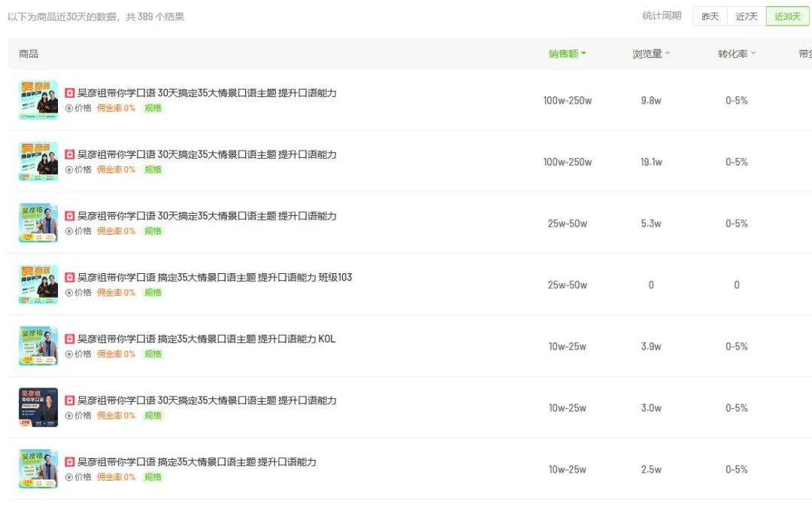Click the red shop icon in the 2.5w views row

(70, 462)
